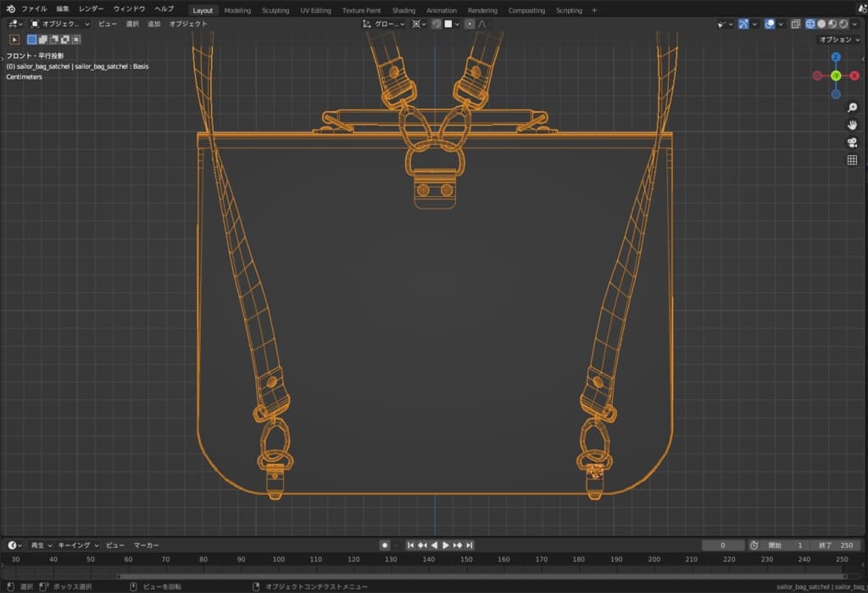This screenshot has width=868, height=593.
Task: Open the ファイル menu
Action: 34,9
